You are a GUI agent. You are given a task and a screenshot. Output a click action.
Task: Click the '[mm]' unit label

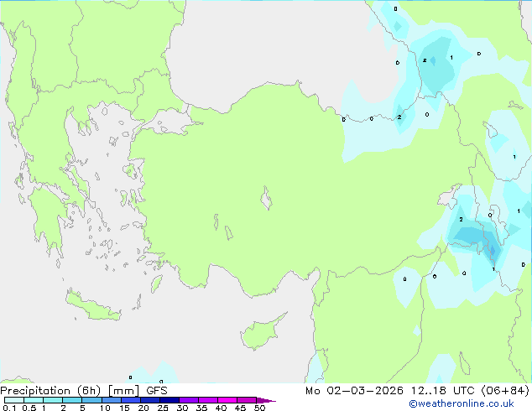pos(123,391)
